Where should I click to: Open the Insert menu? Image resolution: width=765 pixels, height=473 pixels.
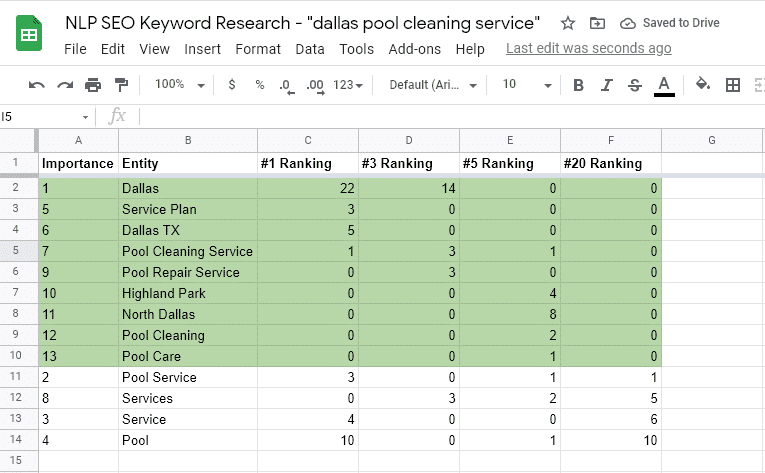[x=202, y=49]
